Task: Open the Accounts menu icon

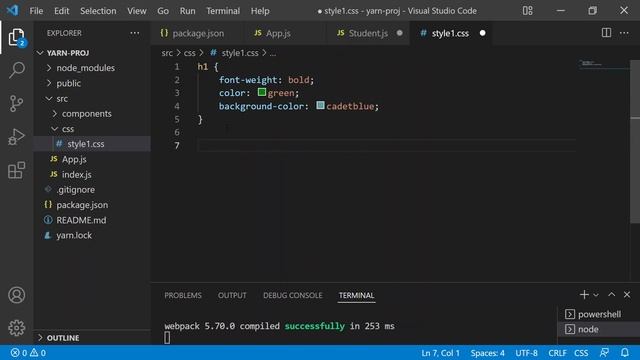Action: coord(16,295)
